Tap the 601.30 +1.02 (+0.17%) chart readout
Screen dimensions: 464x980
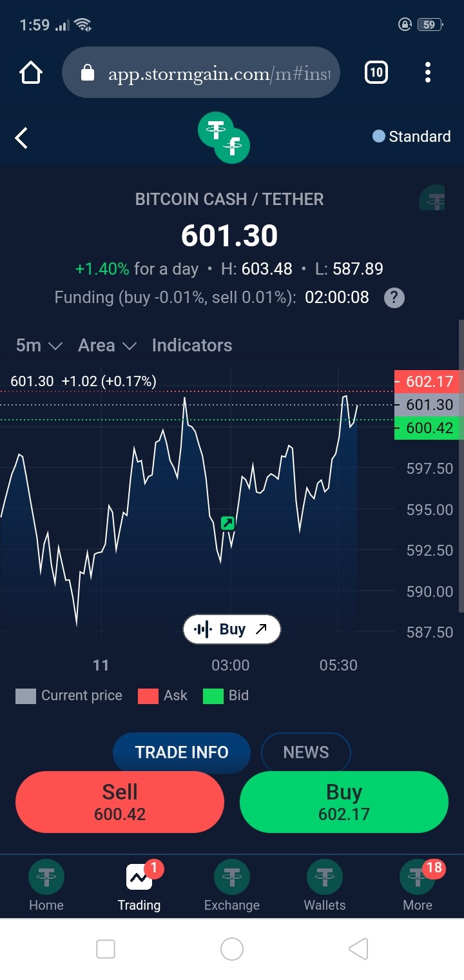[83, 381]
